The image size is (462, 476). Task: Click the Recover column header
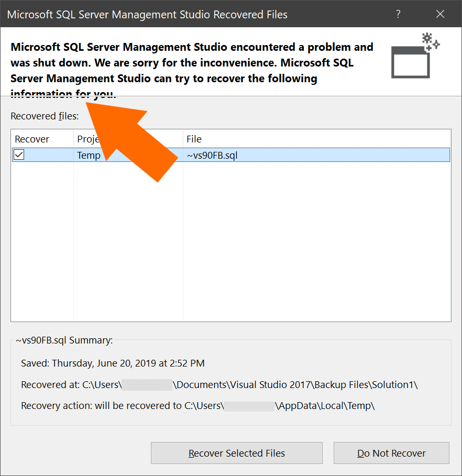(x=32, y=139)
